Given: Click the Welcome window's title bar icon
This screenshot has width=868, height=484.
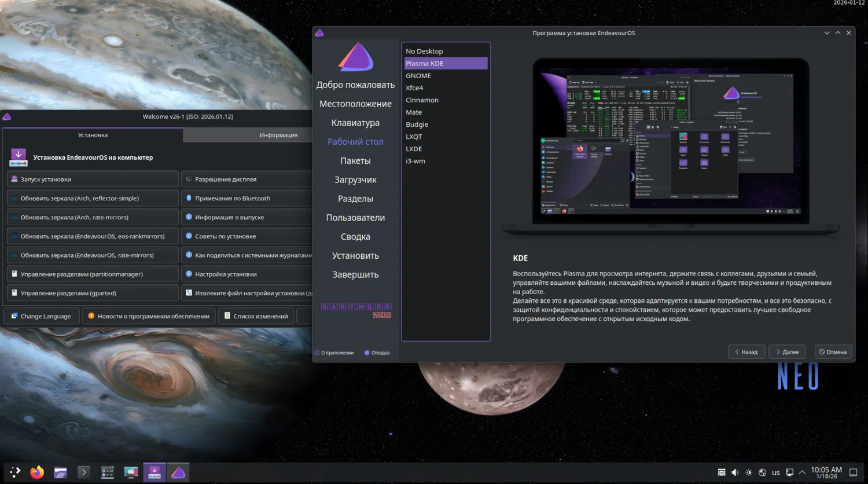Looking at the screenshot, I should point(7,116).
